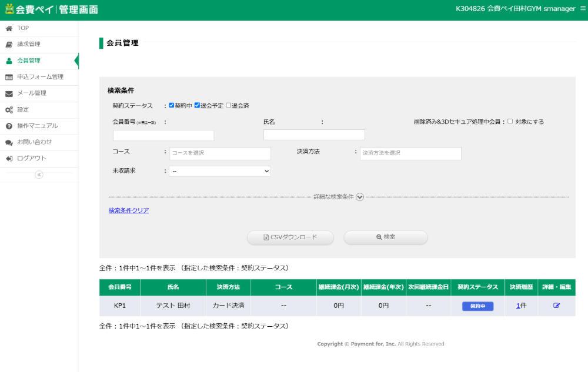Click the home icon next to TOP

click(x=9, y=28)
